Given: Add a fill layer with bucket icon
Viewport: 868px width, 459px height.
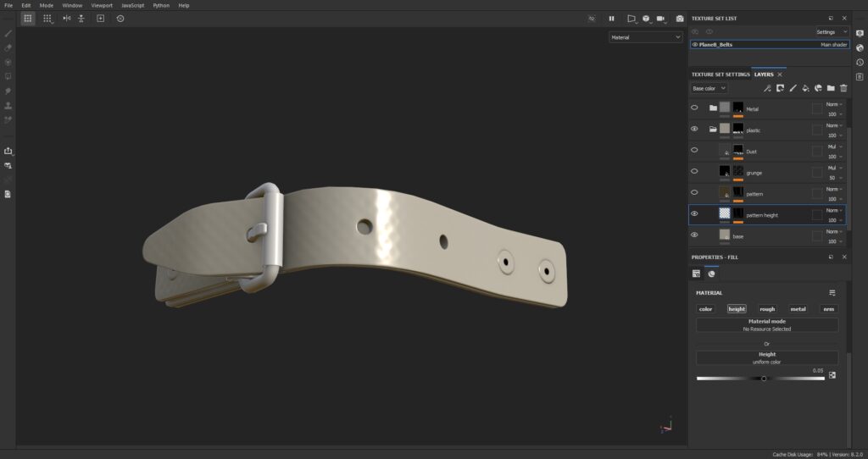Looking at the screenshot, I should tap(805, 88).
